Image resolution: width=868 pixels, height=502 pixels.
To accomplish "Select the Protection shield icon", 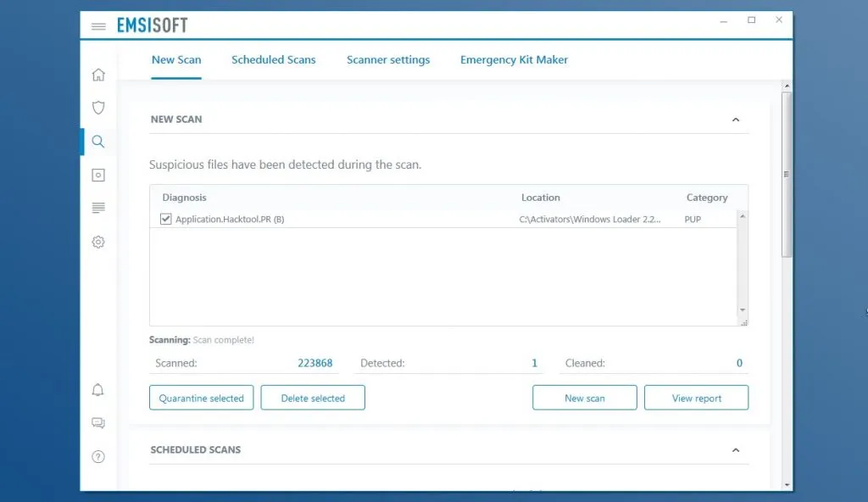I will tap(97, 108).
